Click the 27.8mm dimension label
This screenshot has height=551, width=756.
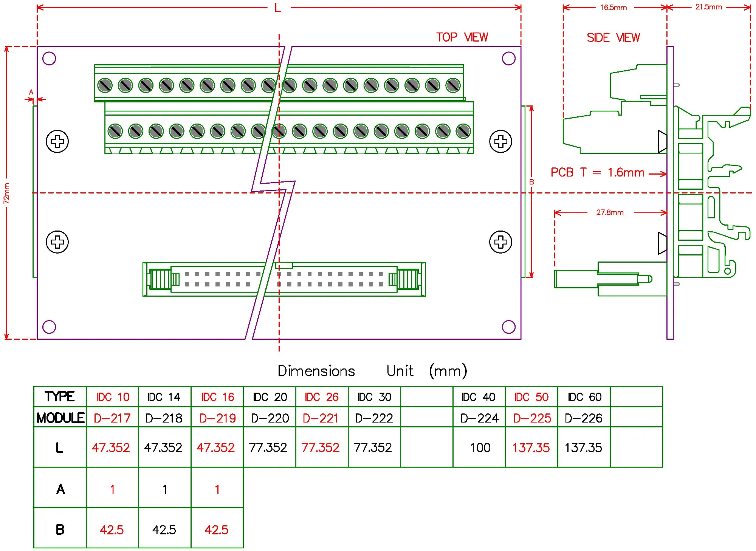(x=610, y=213)
